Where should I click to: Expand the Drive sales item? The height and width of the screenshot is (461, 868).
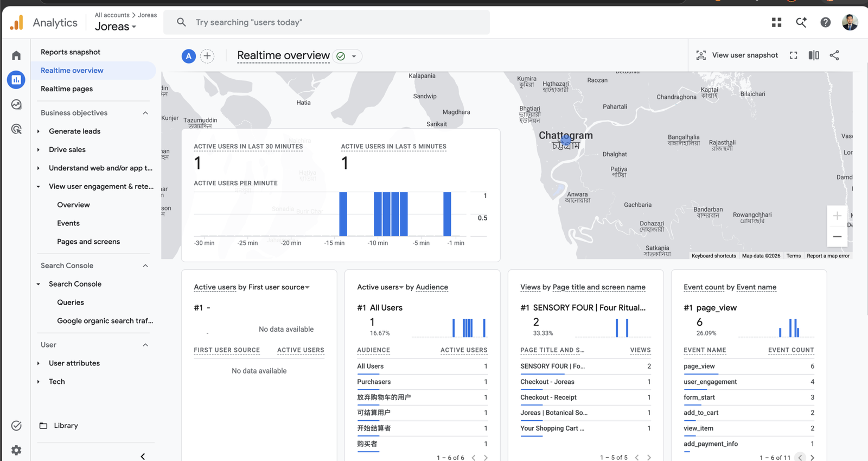pos(39,150)
